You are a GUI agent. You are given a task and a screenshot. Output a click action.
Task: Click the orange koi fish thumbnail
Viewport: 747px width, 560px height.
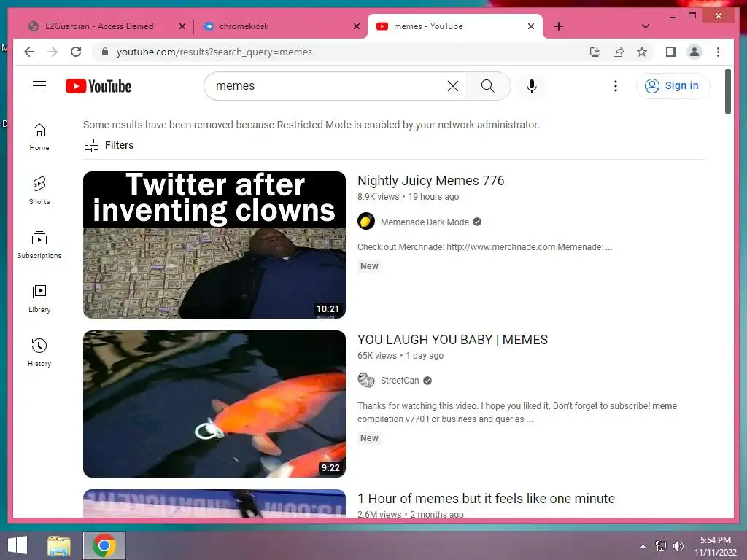click(214, 404)
